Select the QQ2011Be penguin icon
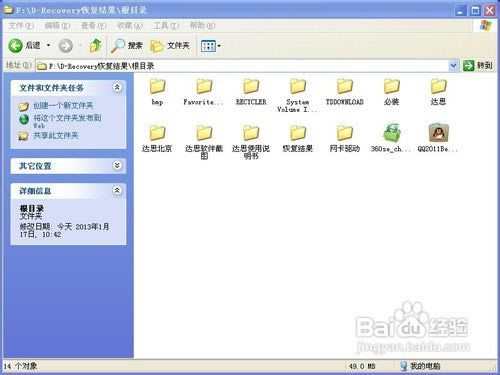Screen dimensions: 500x375 [438, 132]
